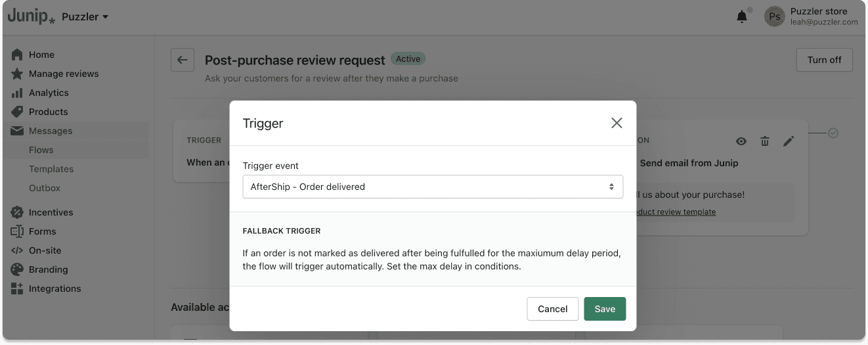Open the Ps account avatar

point(775,16)
